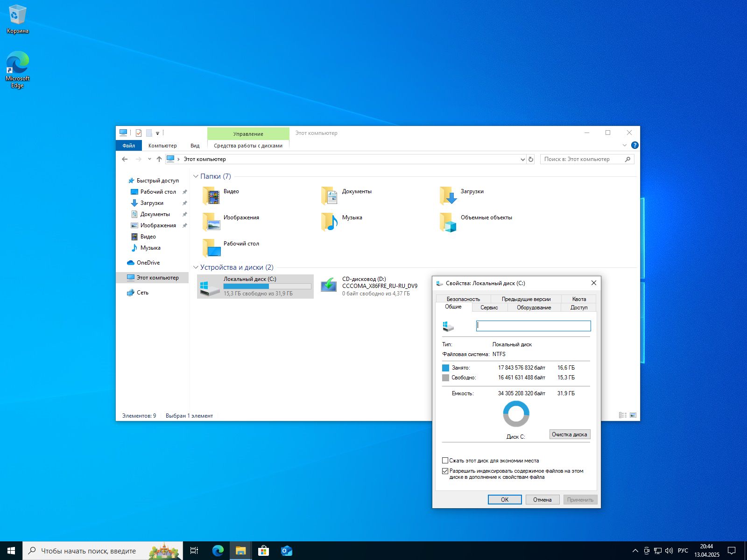Click the Отмена button

[543, 499]
